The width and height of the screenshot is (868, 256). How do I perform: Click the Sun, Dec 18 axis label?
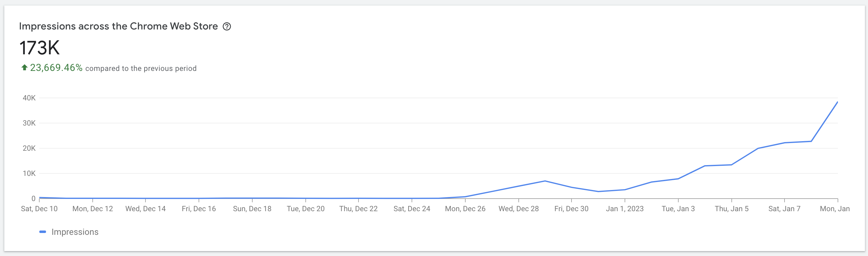252,208
